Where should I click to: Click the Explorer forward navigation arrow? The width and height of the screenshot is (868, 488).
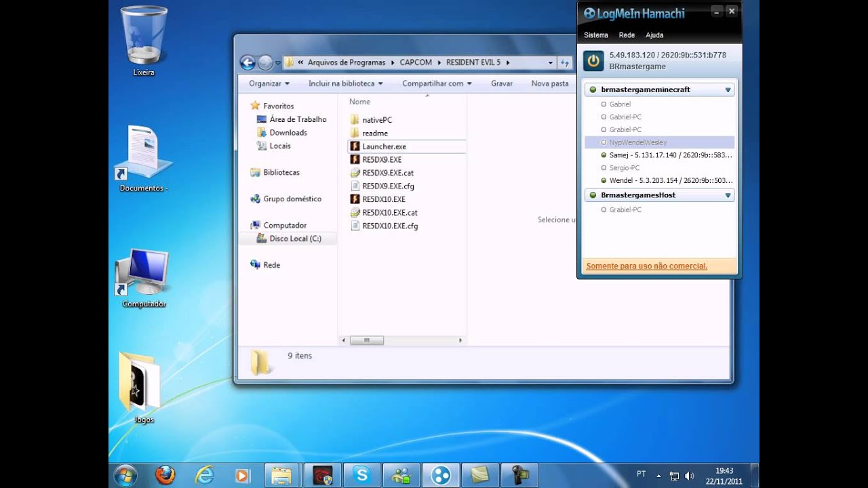[265, 62]
